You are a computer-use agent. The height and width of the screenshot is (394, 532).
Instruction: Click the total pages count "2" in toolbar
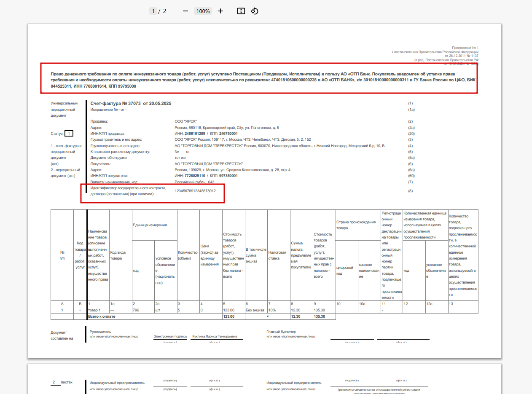pos(165,11)
